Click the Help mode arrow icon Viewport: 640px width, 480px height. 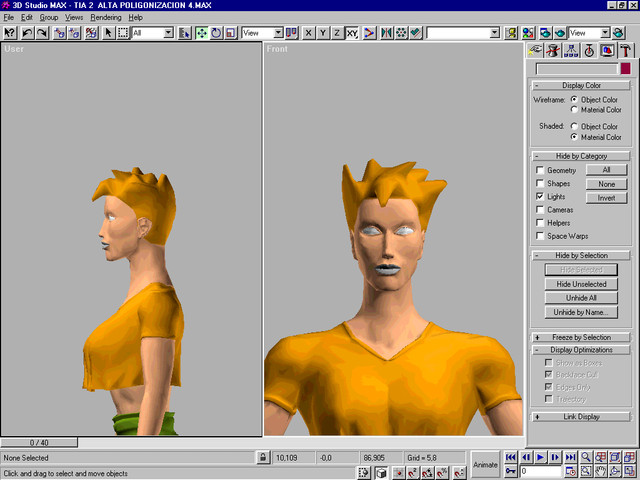9,33
